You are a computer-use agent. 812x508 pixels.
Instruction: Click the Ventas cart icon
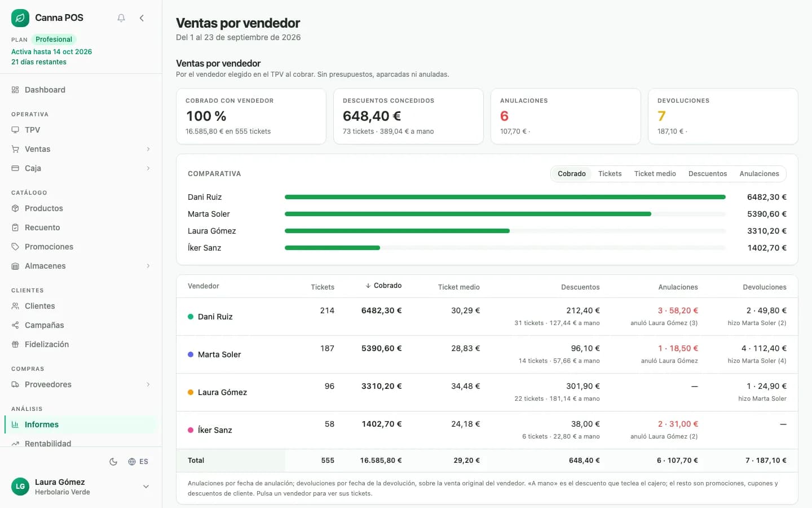(x=15, y=149)
